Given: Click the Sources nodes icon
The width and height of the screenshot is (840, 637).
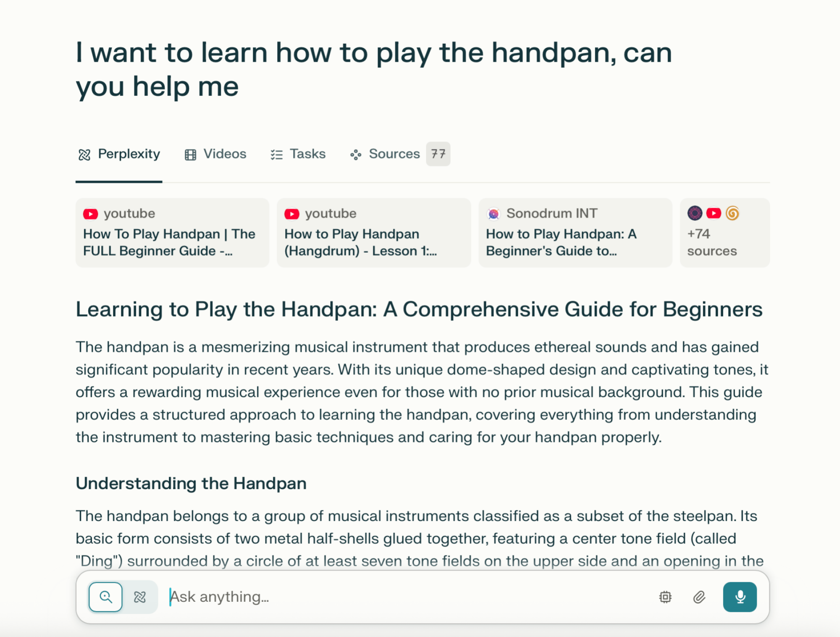Looking at the screenshot, I should (x=356, y=155).
